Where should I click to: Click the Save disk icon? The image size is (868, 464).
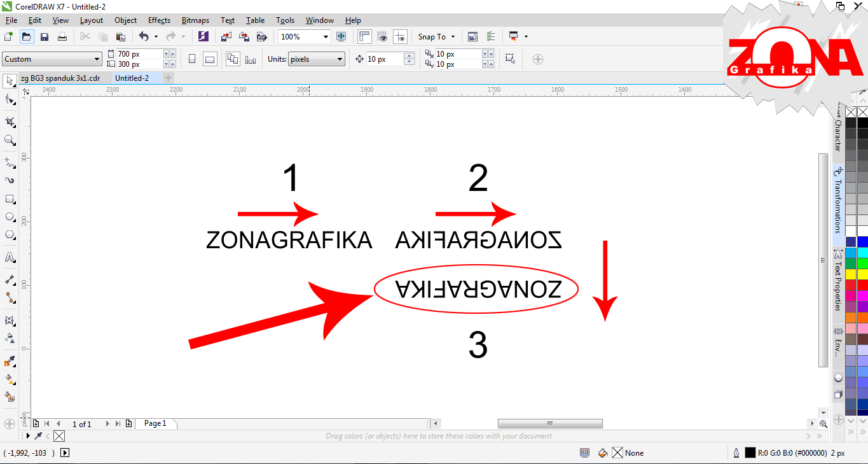point(45,36)
